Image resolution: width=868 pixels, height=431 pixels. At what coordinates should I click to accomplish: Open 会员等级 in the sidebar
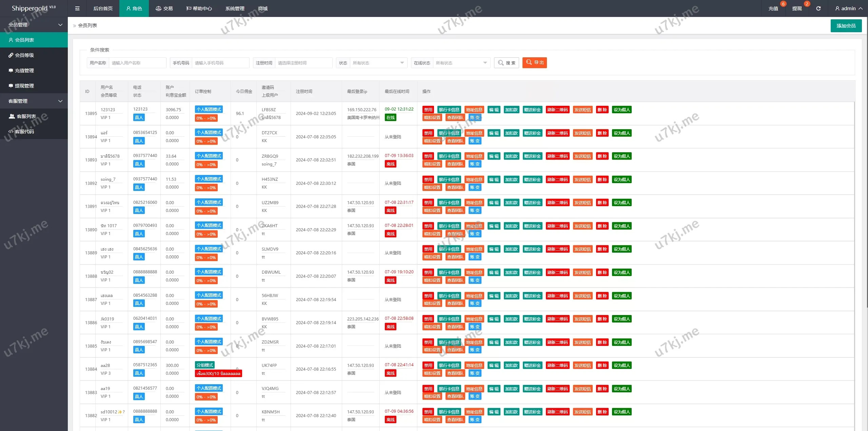click(24, 55)
